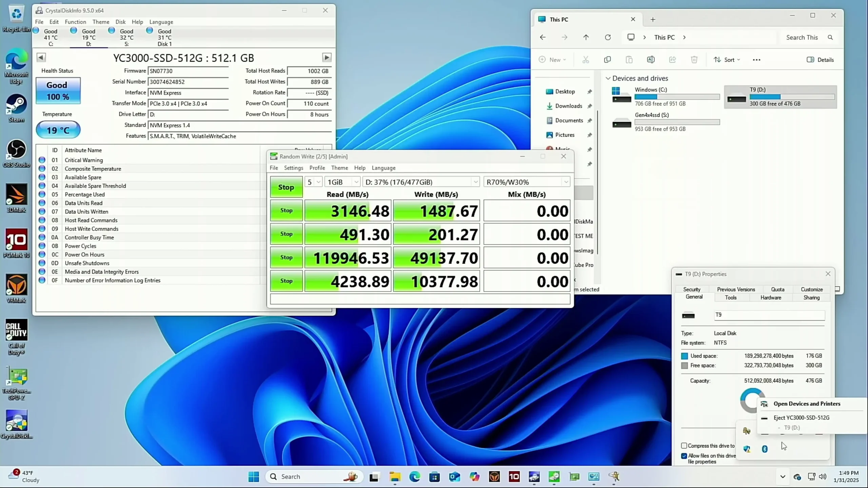This screenshot has height=488, width=868.
Task: Open the Windows (C:) drive
Action: [666, 97]
